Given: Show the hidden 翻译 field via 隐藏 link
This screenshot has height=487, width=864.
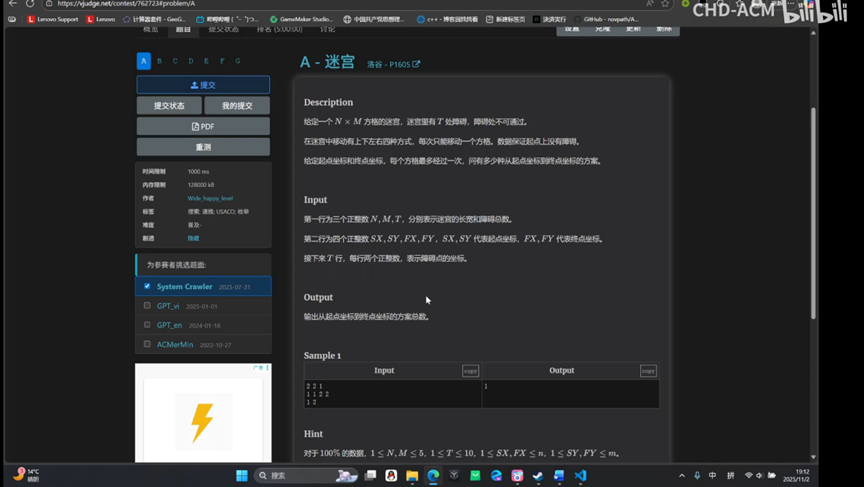Looking at the screenshot, I should 193,238.
